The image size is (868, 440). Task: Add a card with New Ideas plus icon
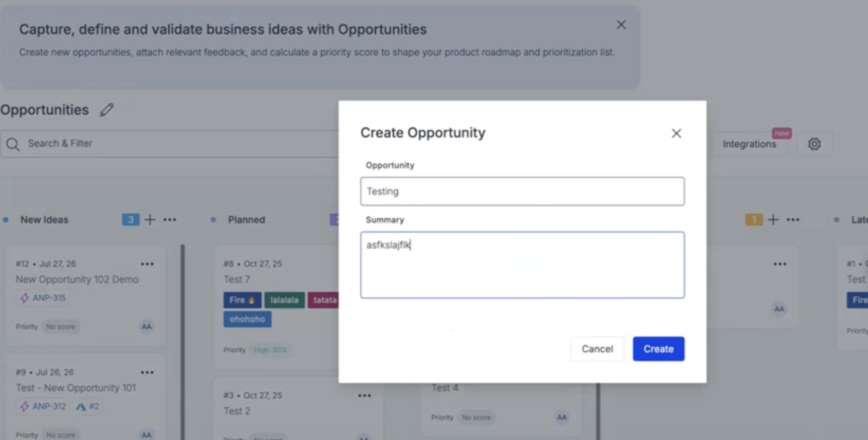click(x=150, y=220)
